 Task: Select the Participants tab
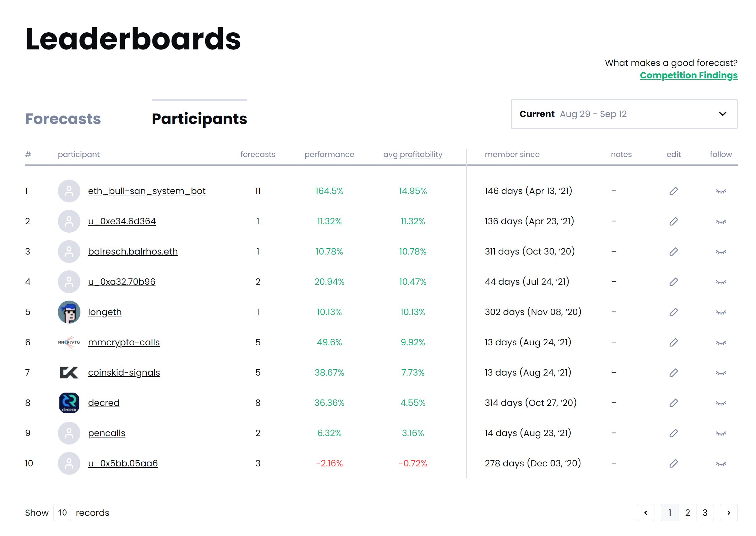pos(199,119)
